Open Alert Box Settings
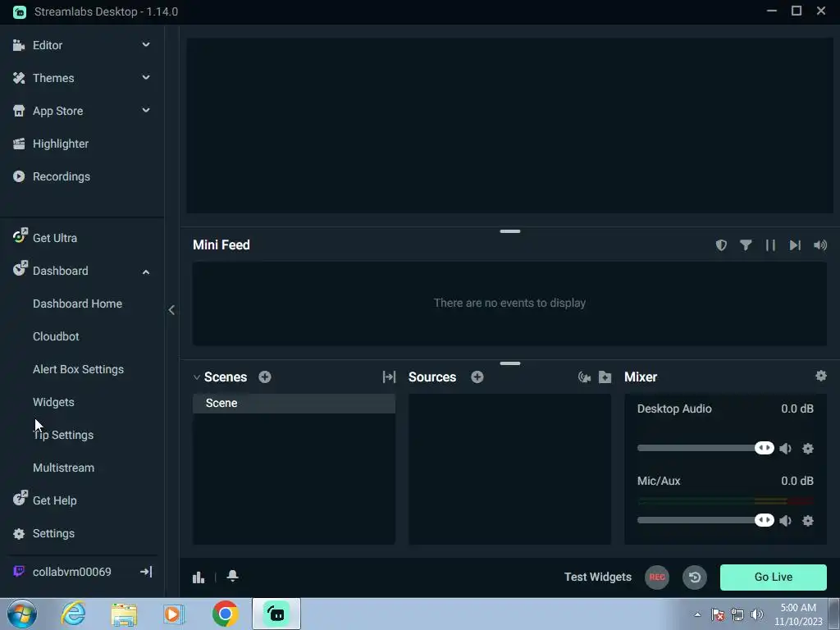The width and height of the screenshot is (840, 630). [x=78, y=369]
